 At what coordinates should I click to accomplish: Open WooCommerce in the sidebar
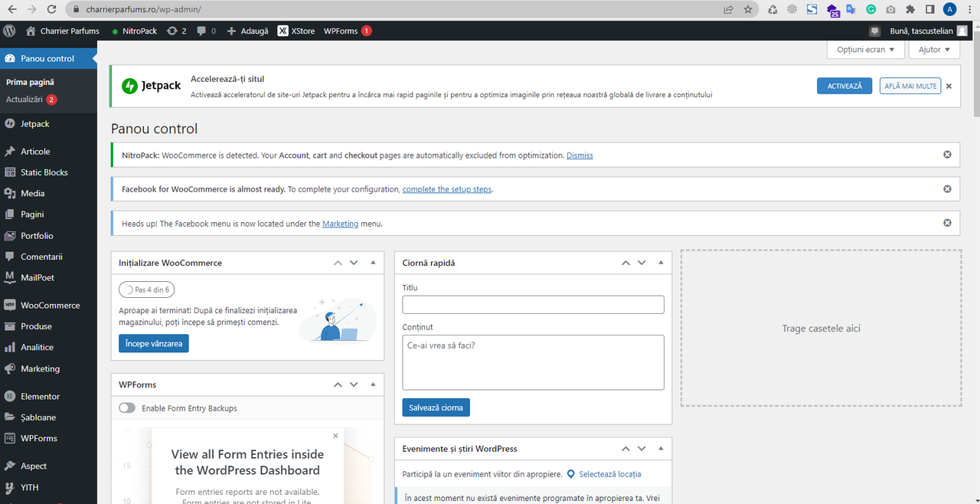pyautogui.click(x=48, y=305)
